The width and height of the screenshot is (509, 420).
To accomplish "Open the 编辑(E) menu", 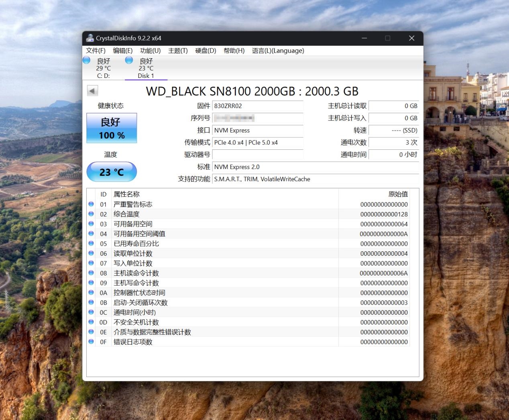I will pyautogui.click(x=122, y=51).
